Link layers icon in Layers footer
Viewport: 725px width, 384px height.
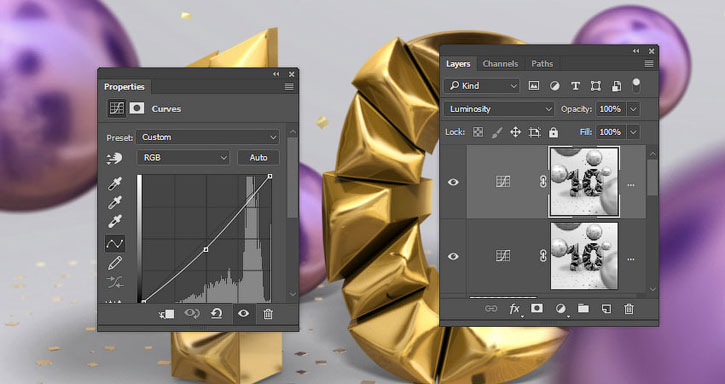pyautogui.click(x=491, y=309)
